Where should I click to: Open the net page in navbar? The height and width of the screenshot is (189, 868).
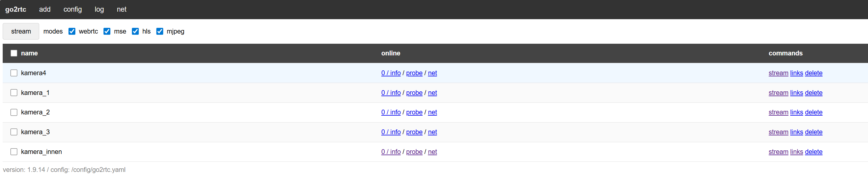(x=121, y=10)
